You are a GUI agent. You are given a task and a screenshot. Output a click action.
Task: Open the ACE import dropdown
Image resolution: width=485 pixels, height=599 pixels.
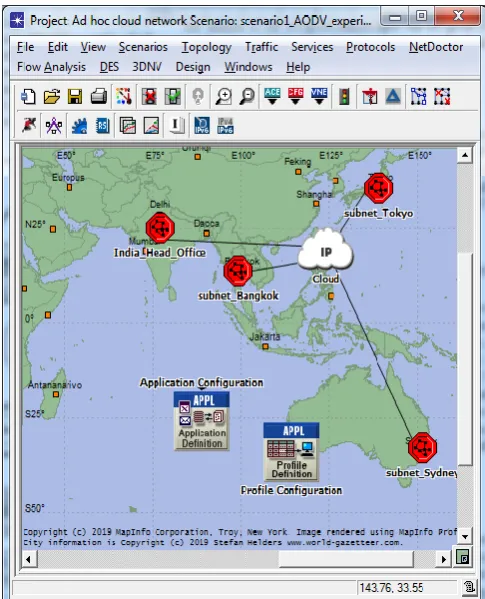click(x=272, y=97)
